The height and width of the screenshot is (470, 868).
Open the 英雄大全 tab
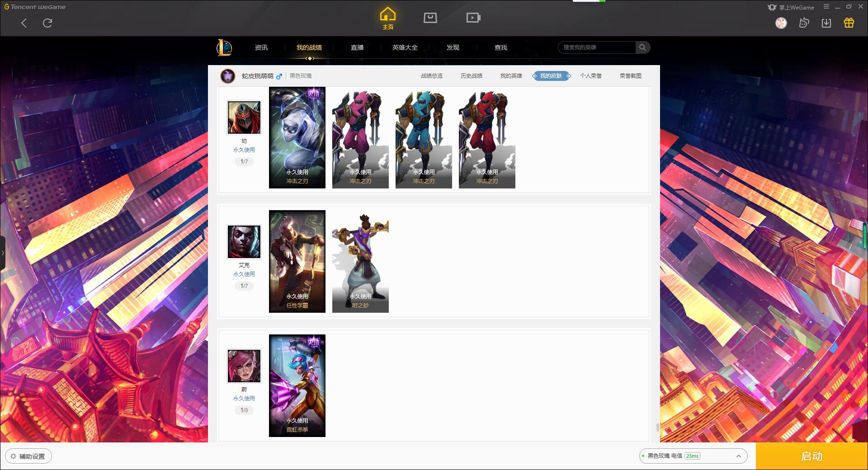(x=405, y=47)
